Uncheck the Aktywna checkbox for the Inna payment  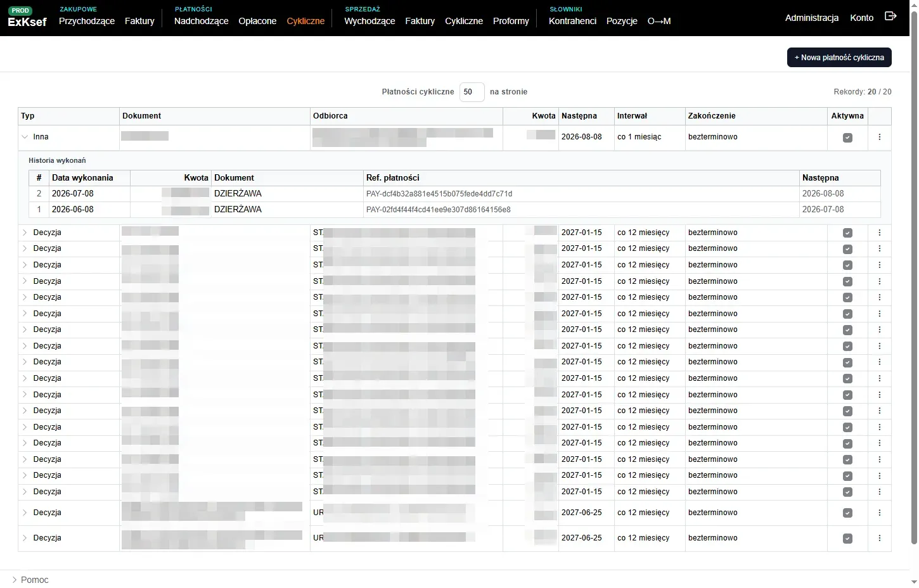(847, 137)
